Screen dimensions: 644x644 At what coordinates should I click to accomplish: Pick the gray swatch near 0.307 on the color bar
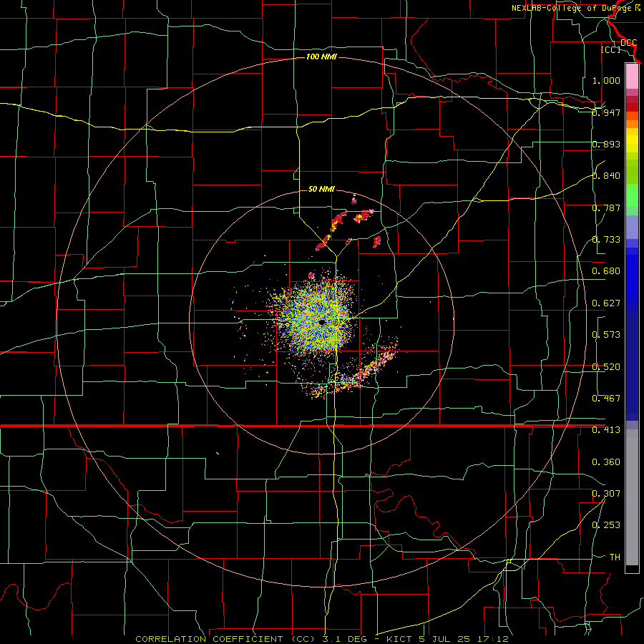point(632,497)
